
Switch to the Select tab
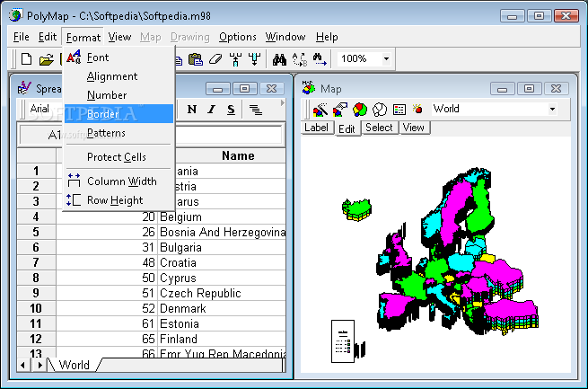[x=379, y=128]
